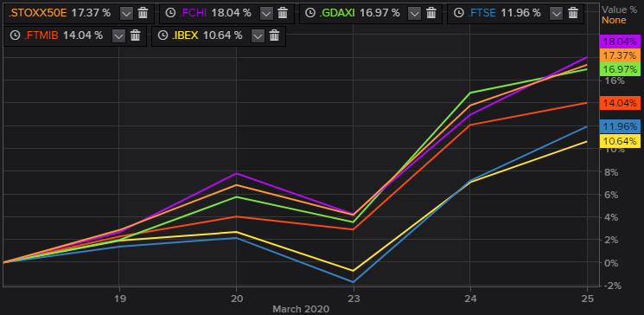Click the date label 25 on x-axis
Image resolution: width=644 pixels, height=315 pixels.
[x=587, y=299]
